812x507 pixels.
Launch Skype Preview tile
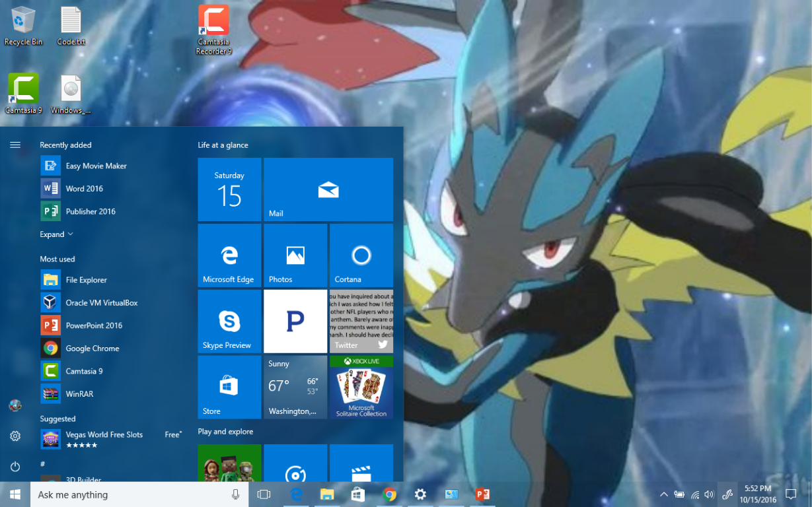[229, 321]
